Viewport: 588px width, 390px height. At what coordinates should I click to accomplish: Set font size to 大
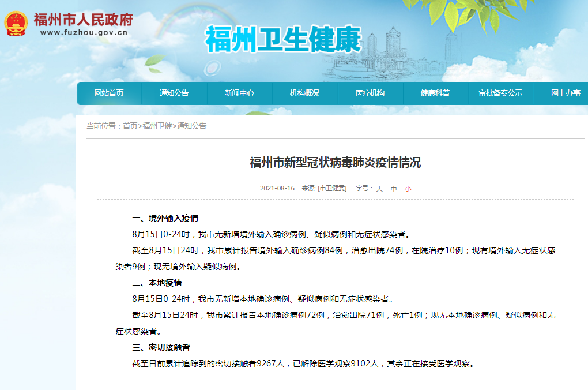pyautogui.click(x=379, y=189)
